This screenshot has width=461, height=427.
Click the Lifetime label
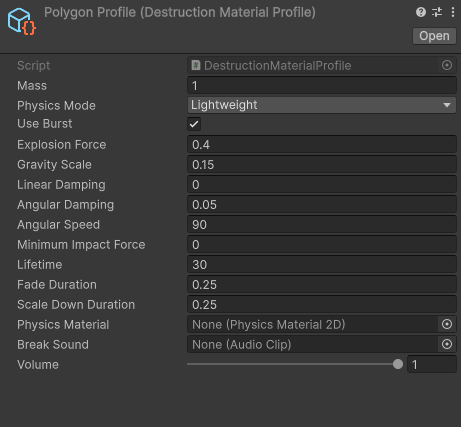pyautogui.click(x=40, y=265)
